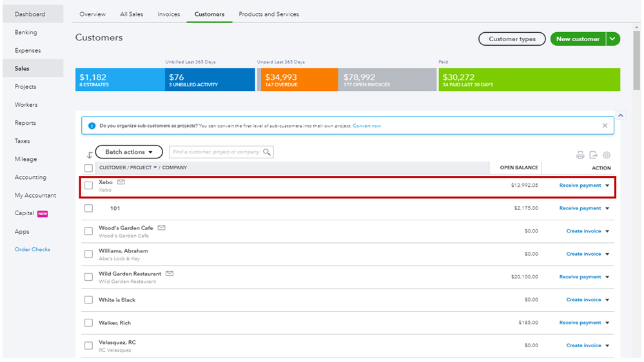644x362 pixels.
Task: Click Create invoice for Wood's Garden Cafe
Action: [583, 231]
